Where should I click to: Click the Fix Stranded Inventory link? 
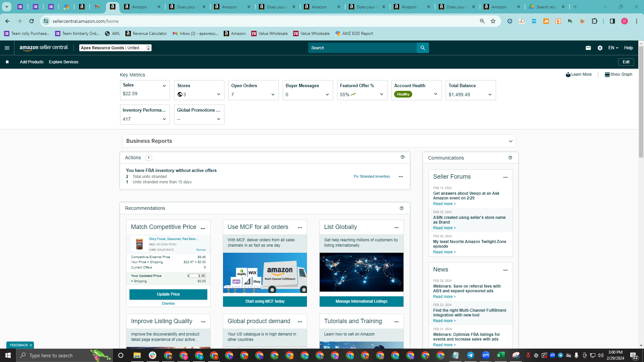[372, 177]
